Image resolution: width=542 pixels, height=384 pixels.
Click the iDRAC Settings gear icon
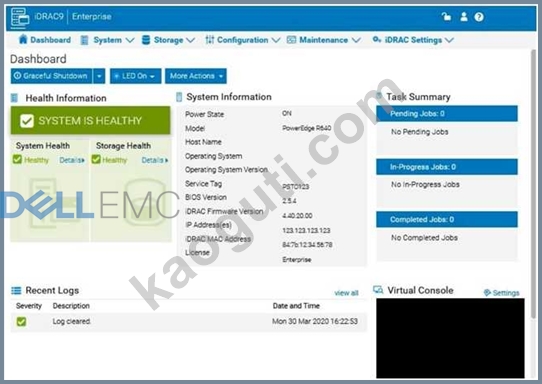coord(377,39)
